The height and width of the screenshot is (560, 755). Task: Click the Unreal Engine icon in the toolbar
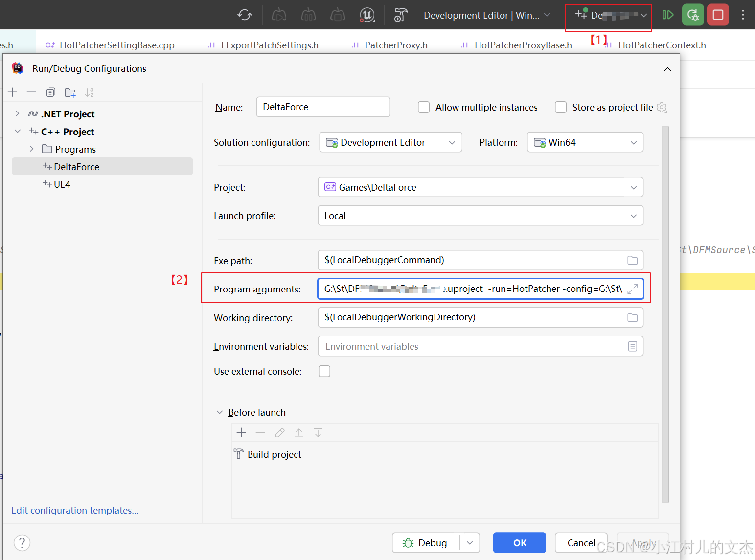(367, 15)
